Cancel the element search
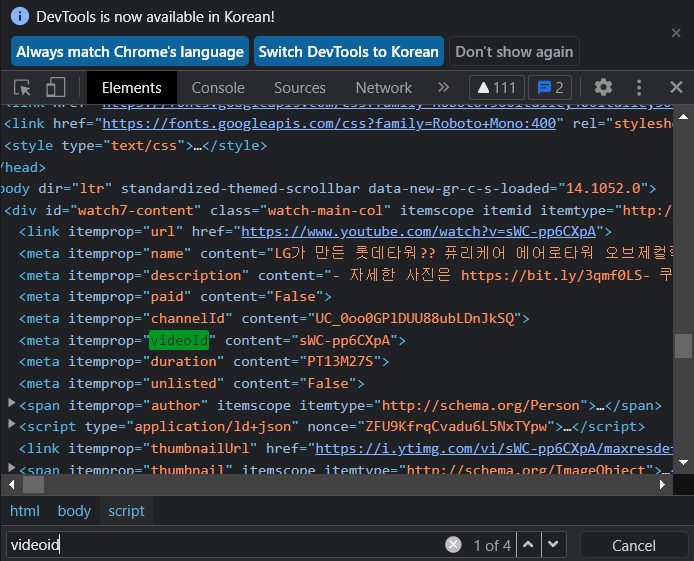The width and height of the screenshot is (694, 561). point(634,546)
